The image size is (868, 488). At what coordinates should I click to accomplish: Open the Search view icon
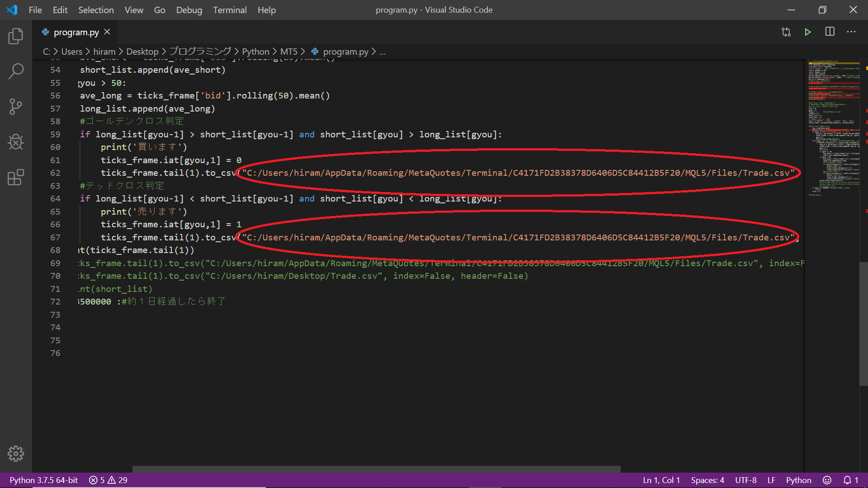(16, 71)
